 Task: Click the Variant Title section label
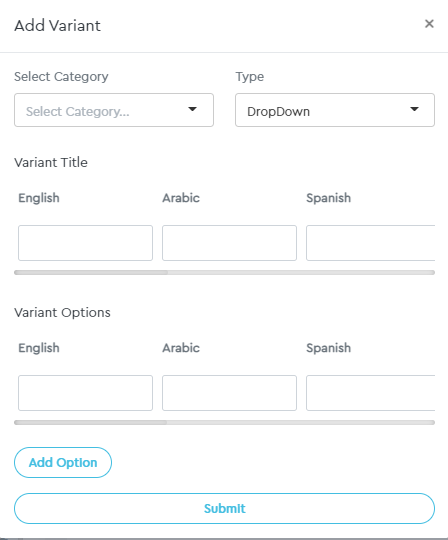[51, 162]
